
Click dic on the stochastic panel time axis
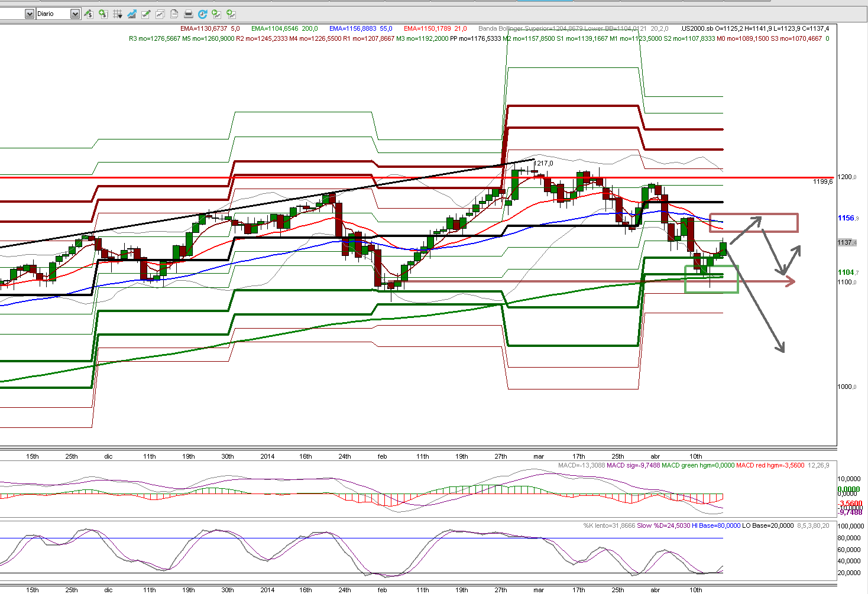[108, 590]
